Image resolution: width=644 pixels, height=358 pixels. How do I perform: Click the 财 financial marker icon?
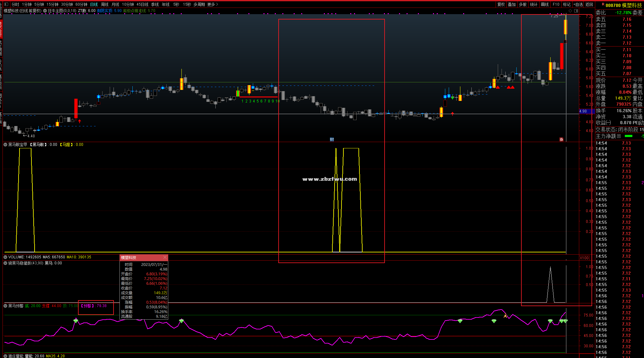332,140
